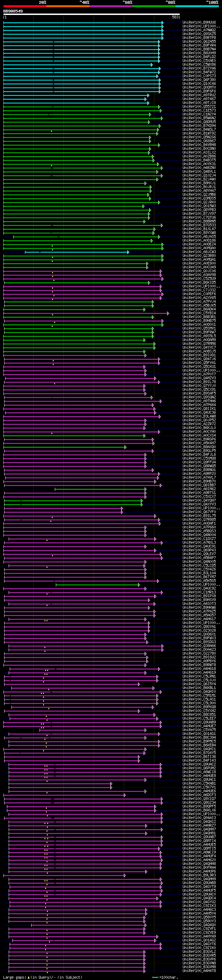Click the cyan ~100% identity legend bar
The image size is (222, 980).
[x=197, y=6]
